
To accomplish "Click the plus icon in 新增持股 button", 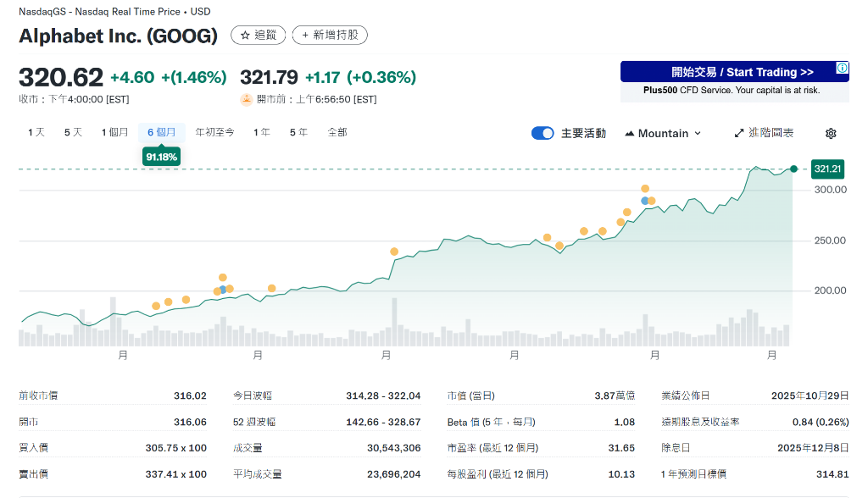I will (x=305, y=36).
